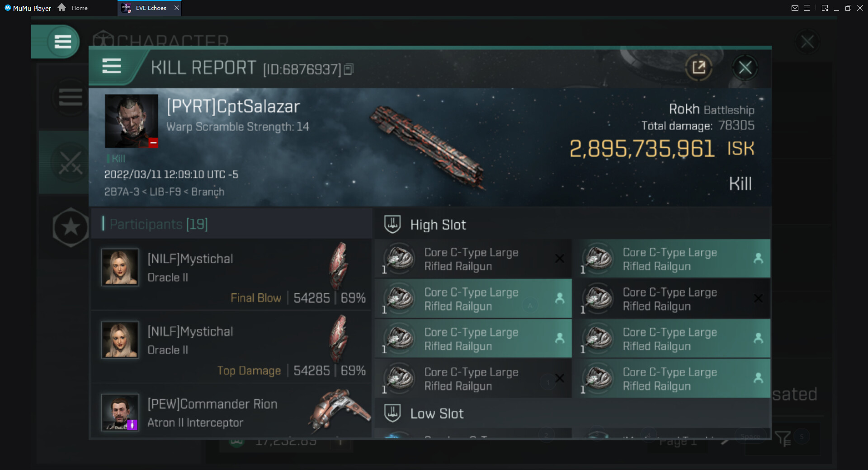Click the High Slot shield icon
The height and width of the screenshot is (470, 868).
pos(392,224)
